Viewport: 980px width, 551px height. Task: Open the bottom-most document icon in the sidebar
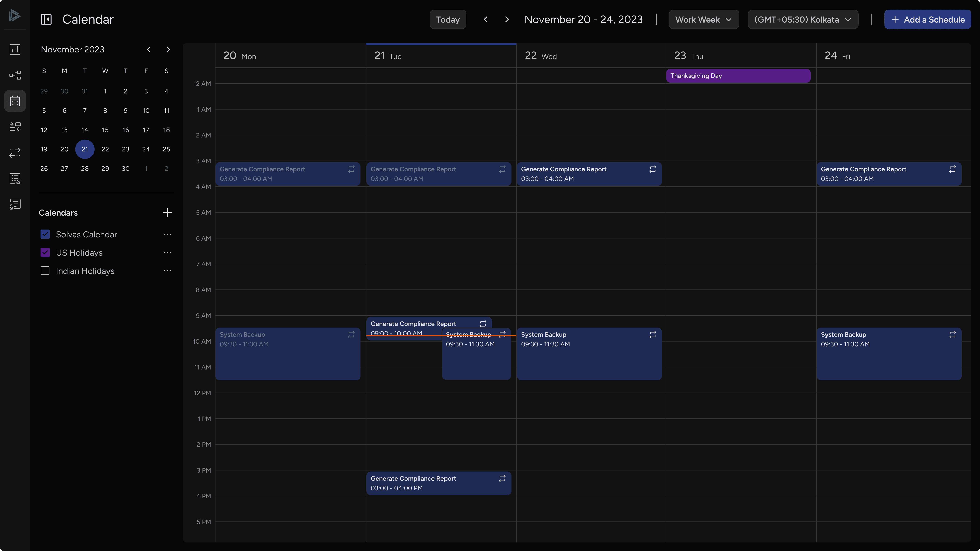pos(15,204)
